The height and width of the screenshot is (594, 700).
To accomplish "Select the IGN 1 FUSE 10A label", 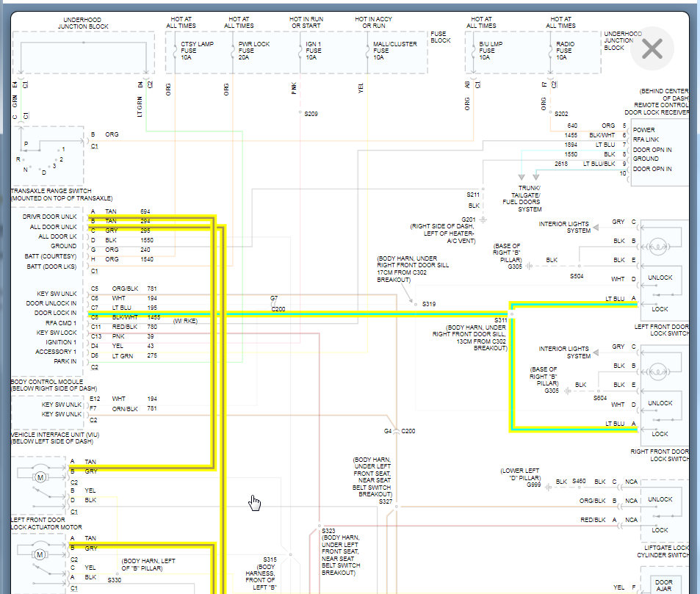I will [314, 51].
